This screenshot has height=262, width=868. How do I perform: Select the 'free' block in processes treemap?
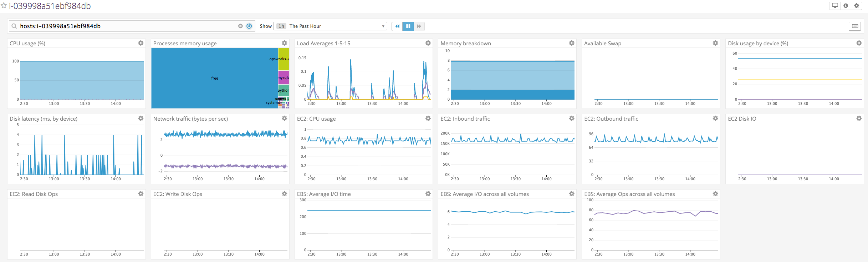point(215,78)
